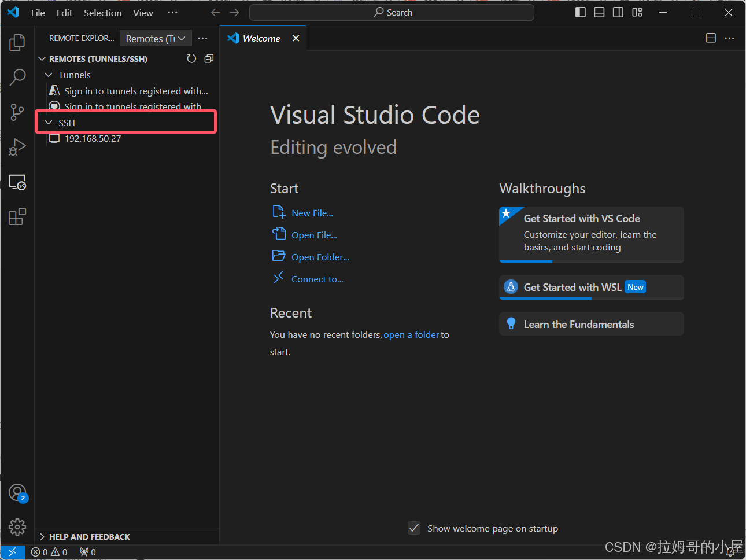Image resolution: width=746 pixels, height=560 pixels.
Task: Maximize the VS Code window
Action: [696, 12]
